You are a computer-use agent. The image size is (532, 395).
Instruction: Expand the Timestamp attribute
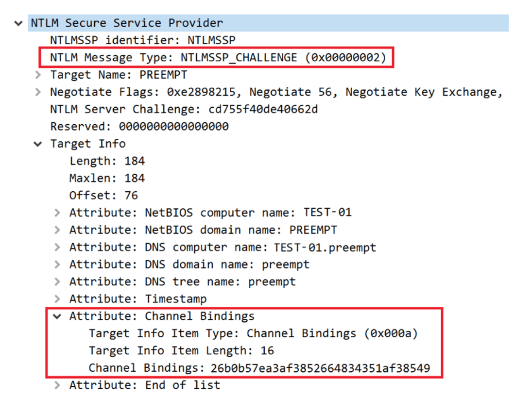57,299
